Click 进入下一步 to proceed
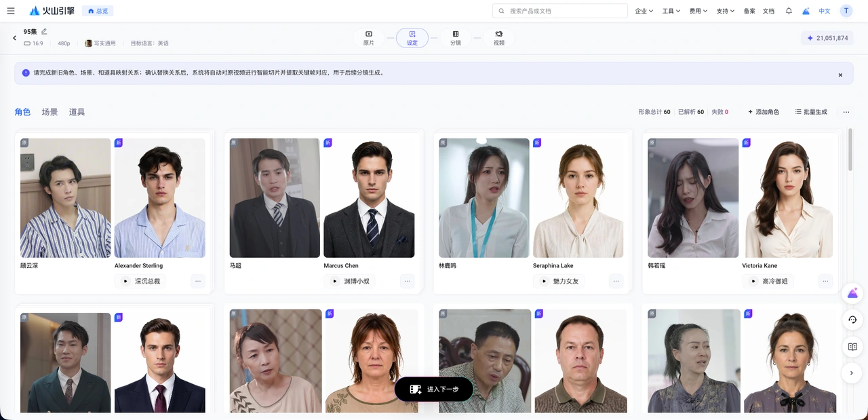This screenshot has width=868, height=420. click(434, 389)
